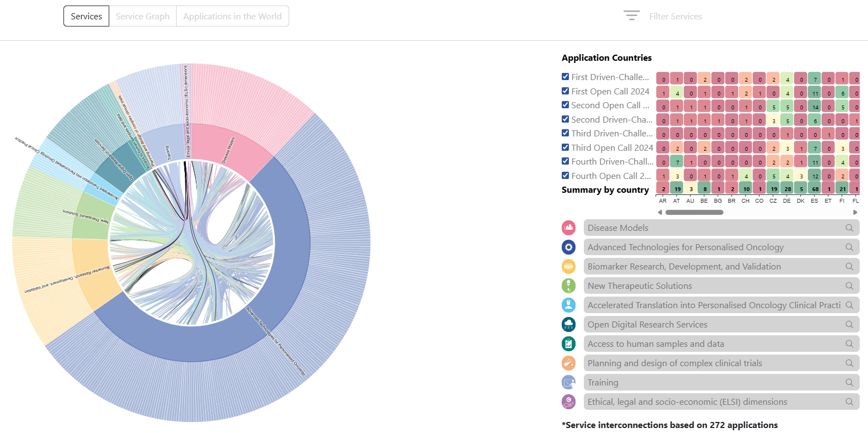Click the Access to human samples icon

568,344
